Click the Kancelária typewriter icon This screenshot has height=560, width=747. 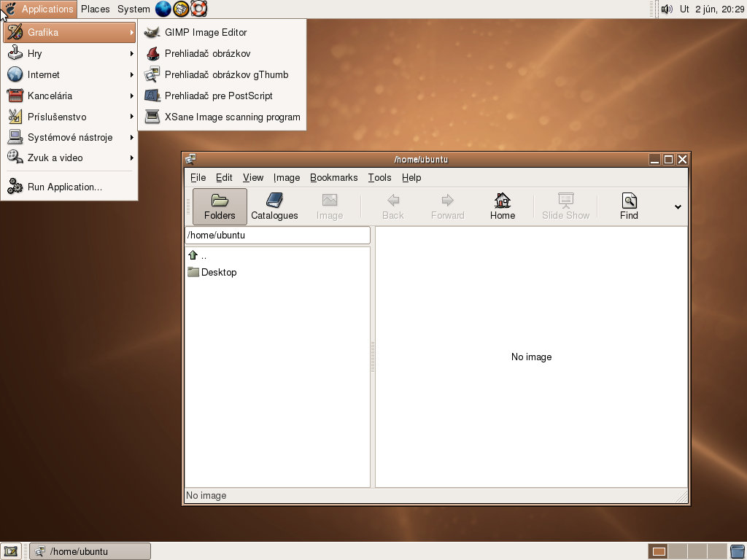(x=15, y=96)
